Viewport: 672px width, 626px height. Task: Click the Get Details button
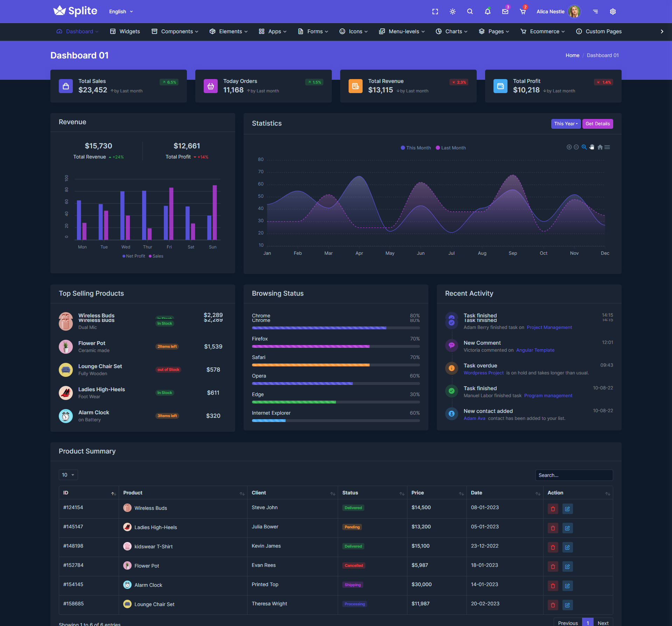[x=597, y=124]
